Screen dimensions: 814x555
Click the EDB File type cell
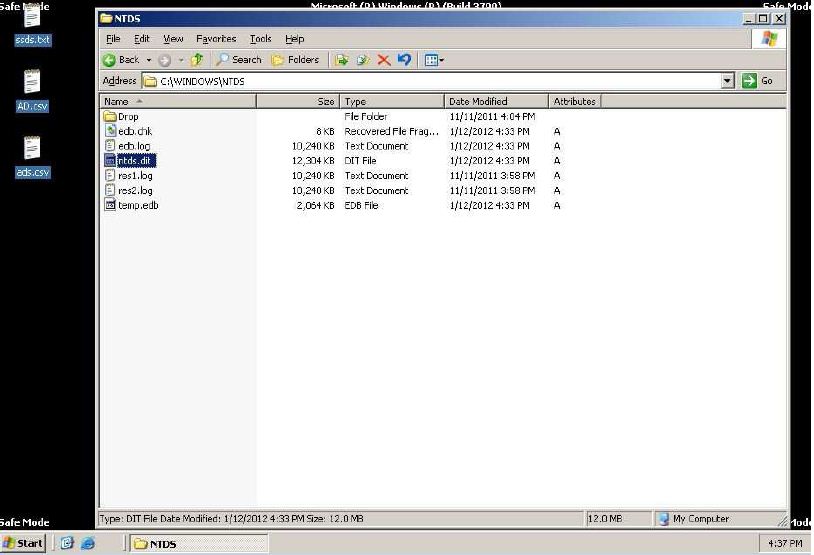[x=361, y=206]
